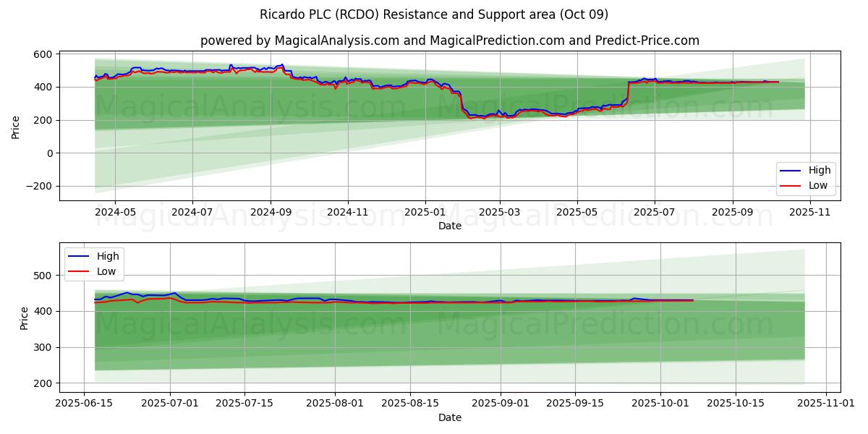The height and width of the screenshot is (434, 868).
Task: Click the 'powered by MagicalAnalysis.com' subtitle line
Action: click(449, 41)
